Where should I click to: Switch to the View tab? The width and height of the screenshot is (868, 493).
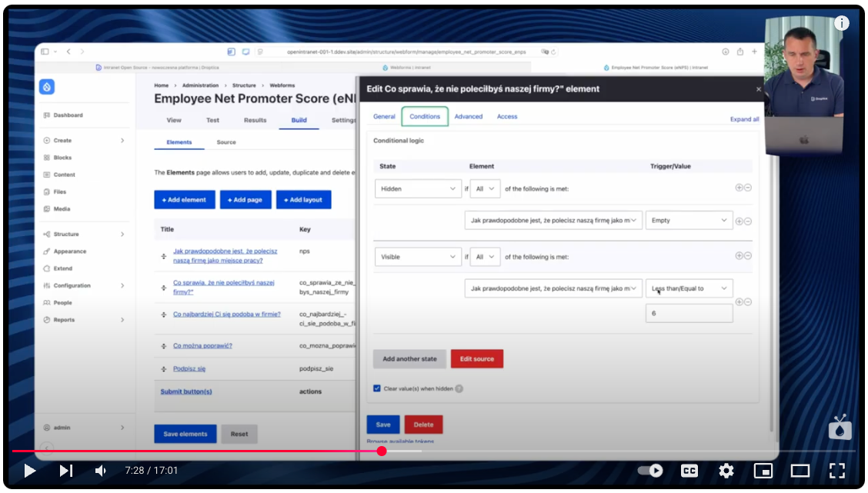pos(174,120)
